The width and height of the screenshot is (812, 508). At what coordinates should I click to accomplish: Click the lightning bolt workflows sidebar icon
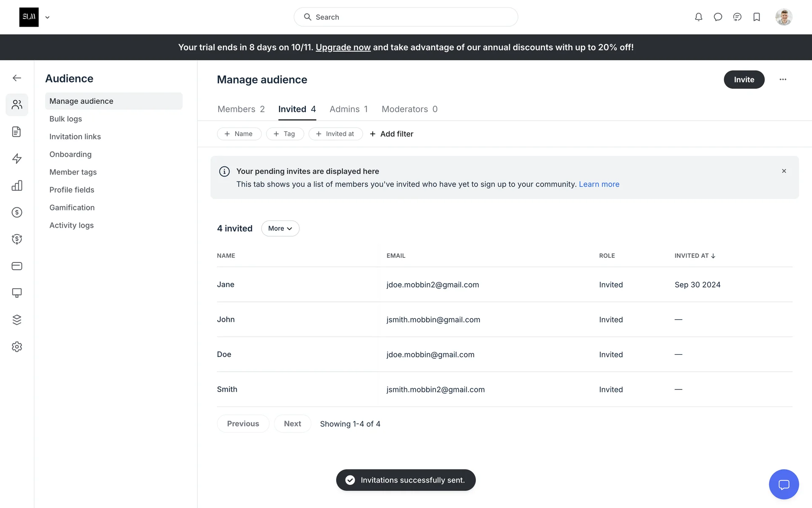point(17,159)
